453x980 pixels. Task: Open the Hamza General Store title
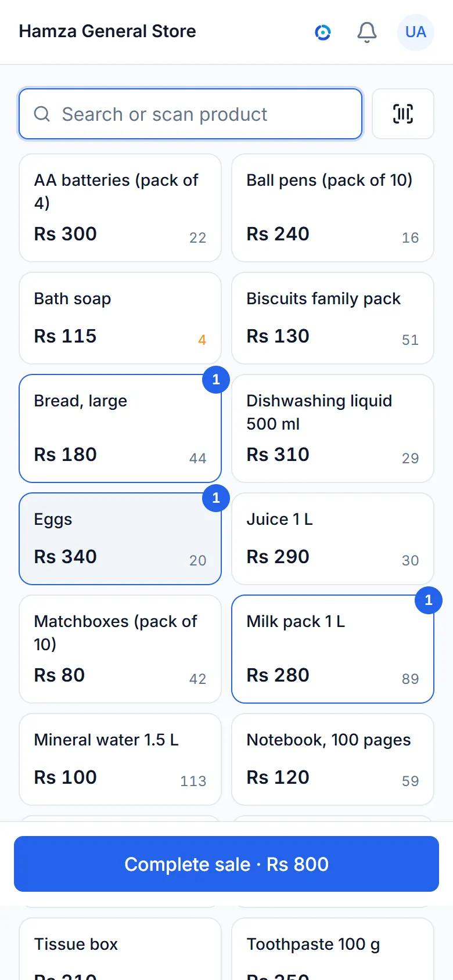[x=107, y=31]
